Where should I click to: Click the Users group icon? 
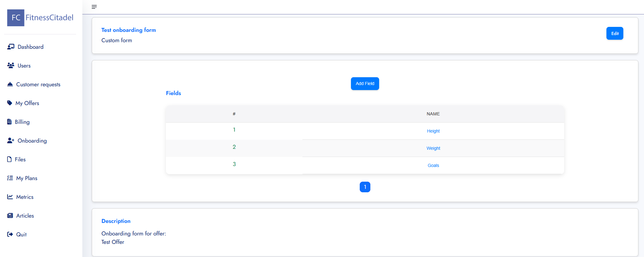[11, 65]
